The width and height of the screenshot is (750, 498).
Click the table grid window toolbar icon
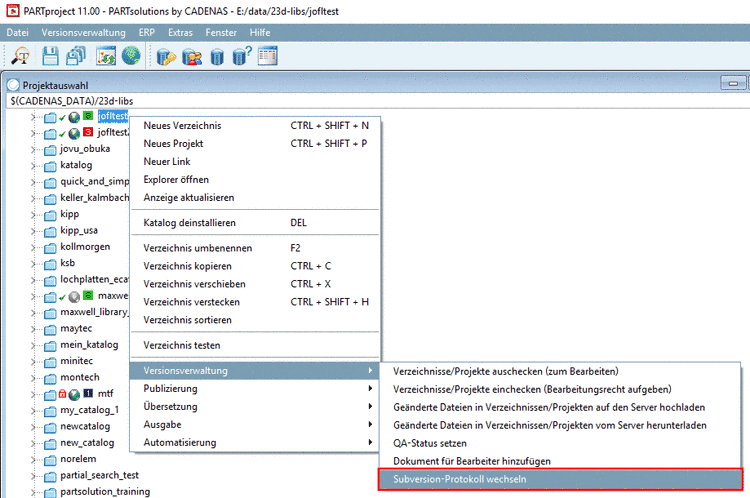coord(267,56)
